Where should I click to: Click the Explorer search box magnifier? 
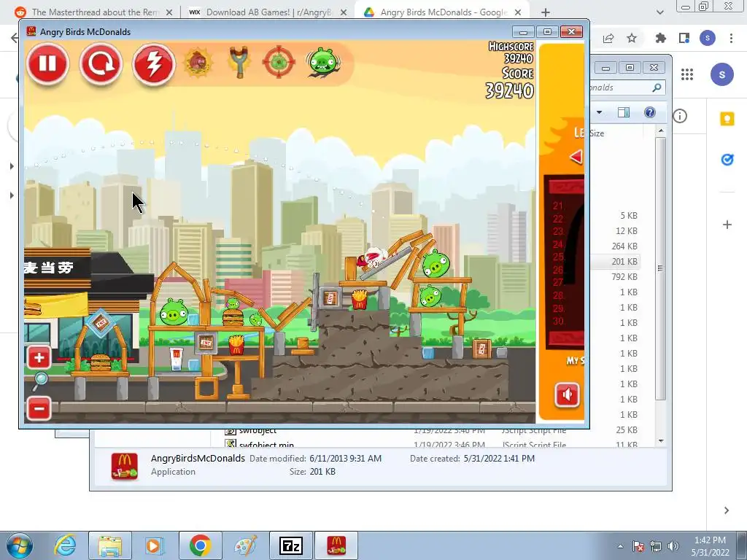pyautogui.click(x=657, y=87)
